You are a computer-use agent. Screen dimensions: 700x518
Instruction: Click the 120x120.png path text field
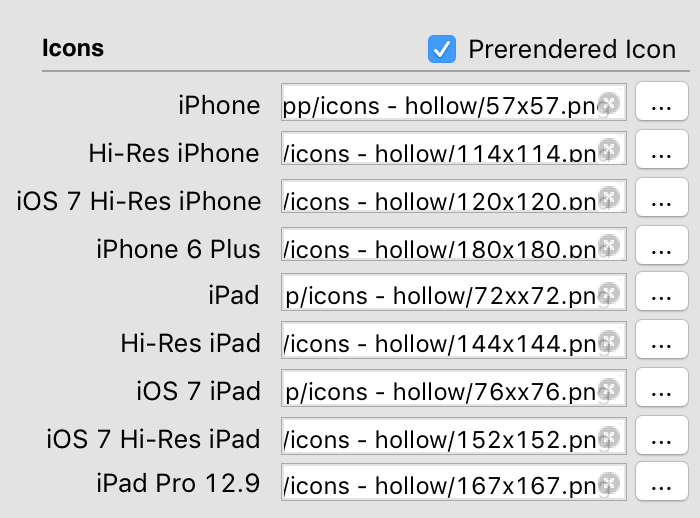(440, 200)
